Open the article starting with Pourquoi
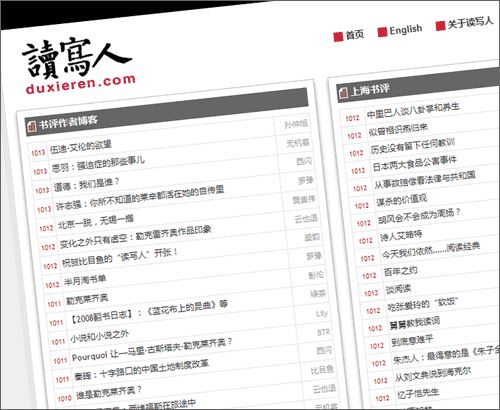 click(x=152, y=350)
